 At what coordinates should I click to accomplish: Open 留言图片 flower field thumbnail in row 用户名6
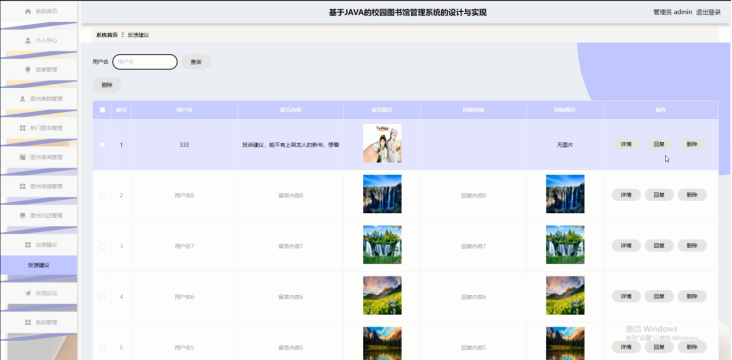coord(382,295)
